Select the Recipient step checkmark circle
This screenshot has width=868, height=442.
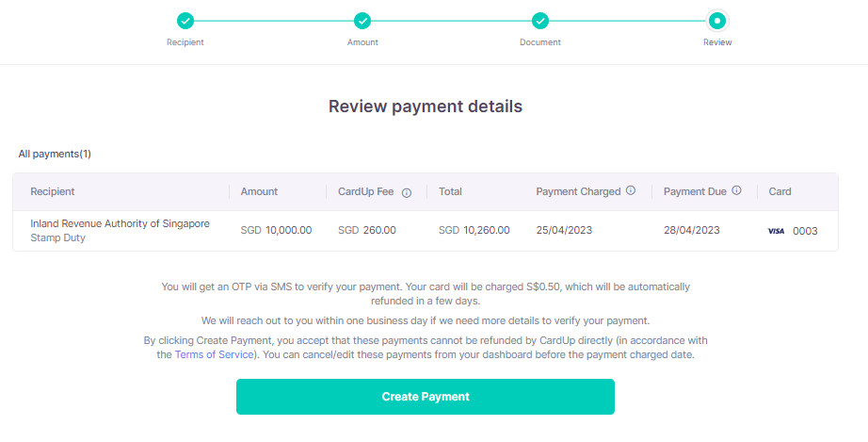[x=185, y=21]
